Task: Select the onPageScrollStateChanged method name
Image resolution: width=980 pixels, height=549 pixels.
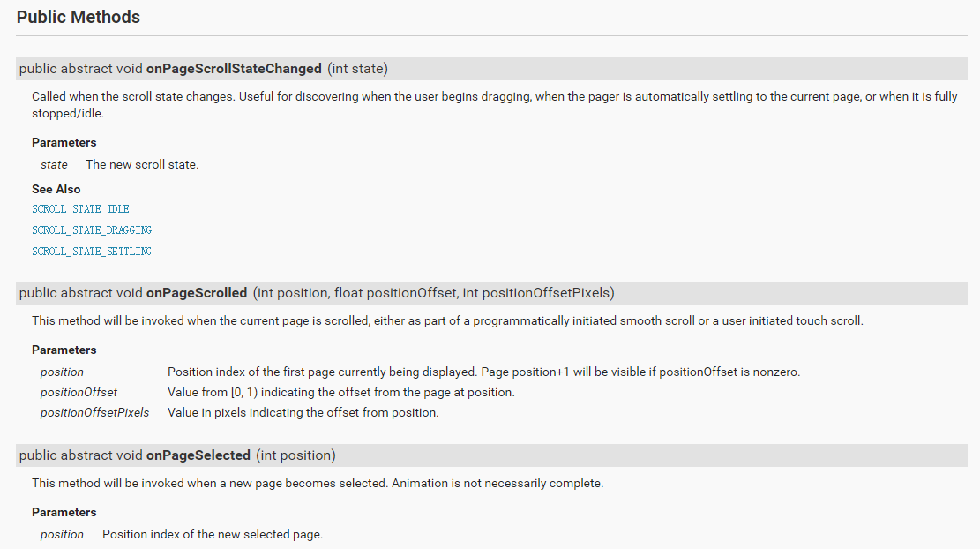Action: click(x=234, y=69)
